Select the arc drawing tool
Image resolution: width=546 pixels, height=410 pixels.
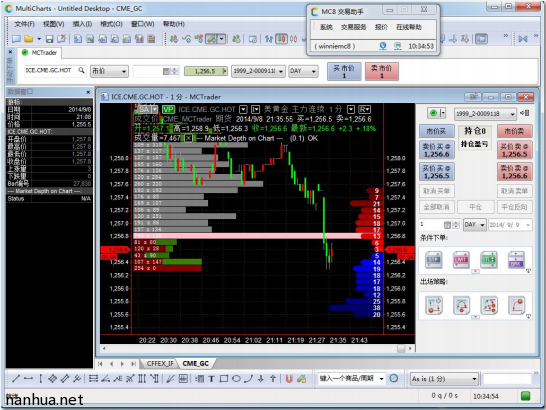tap(248, 379)
